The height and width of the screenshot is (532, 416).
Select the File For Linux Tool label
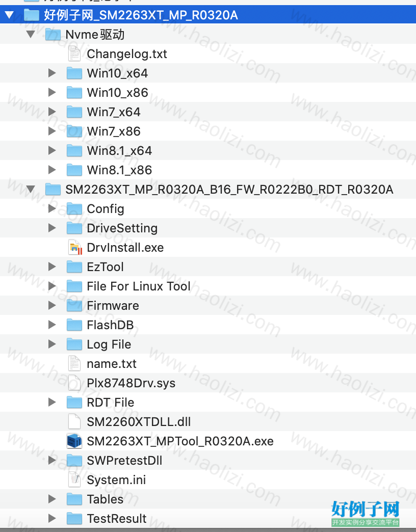(139, 286)
